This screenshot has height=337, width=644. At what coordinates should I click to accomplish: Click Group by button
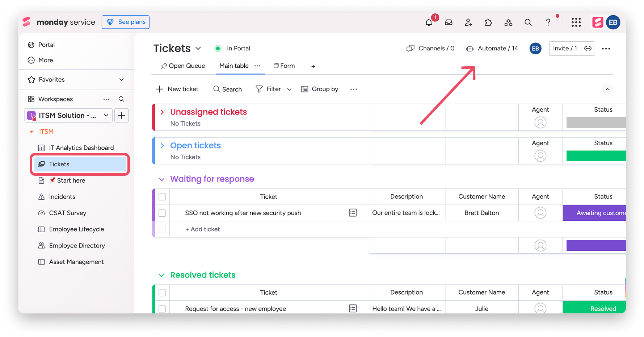(320, 89)
